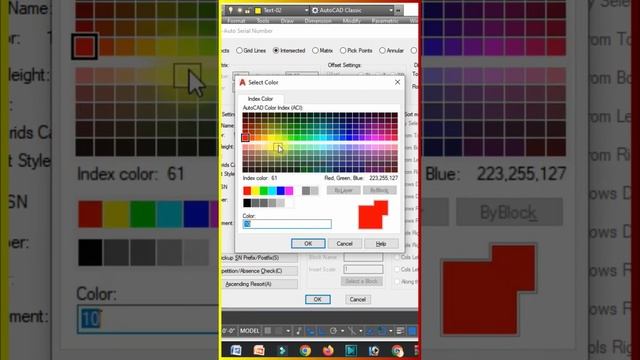
Task: Click the layer lock padlock icon
Action: [x=248, y=11]
